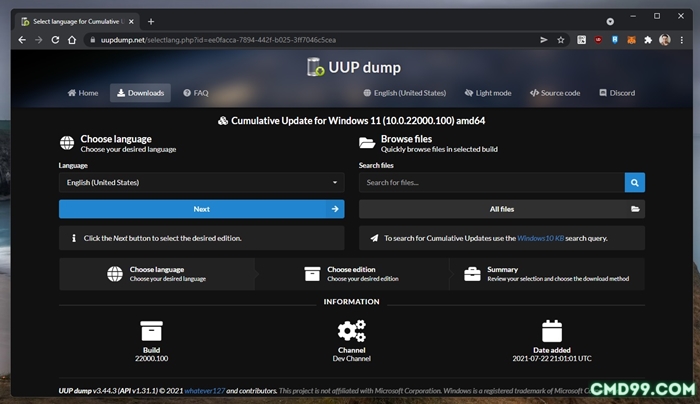
Task: Open the Home menu item
Action: coord(83,93)
